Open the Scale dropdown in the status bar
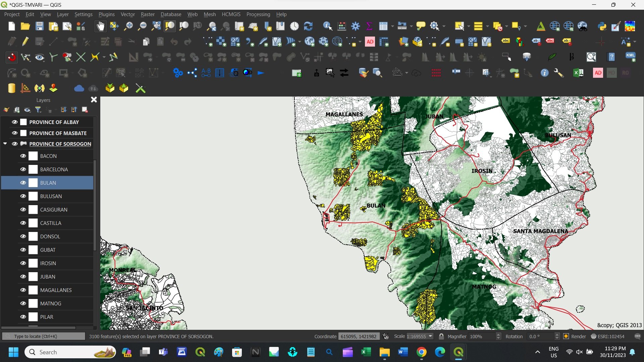 tap(430, 336)
